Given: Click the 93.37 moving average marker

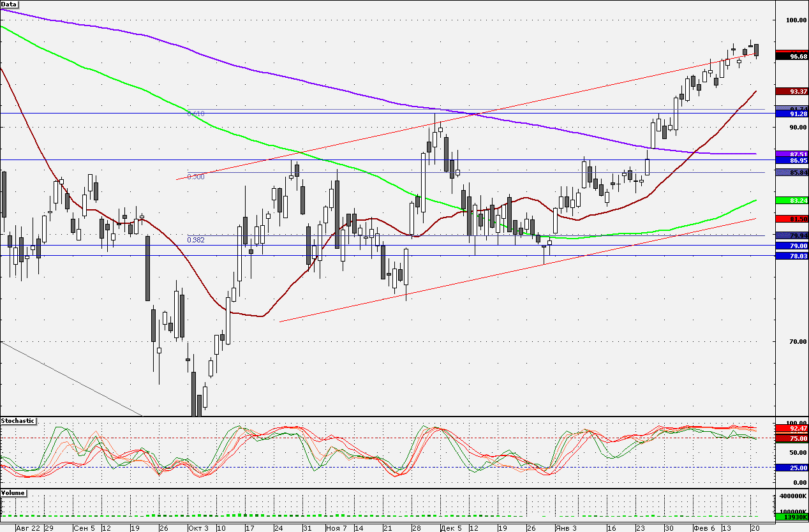Looking at the screenshot, I should 791,91.
